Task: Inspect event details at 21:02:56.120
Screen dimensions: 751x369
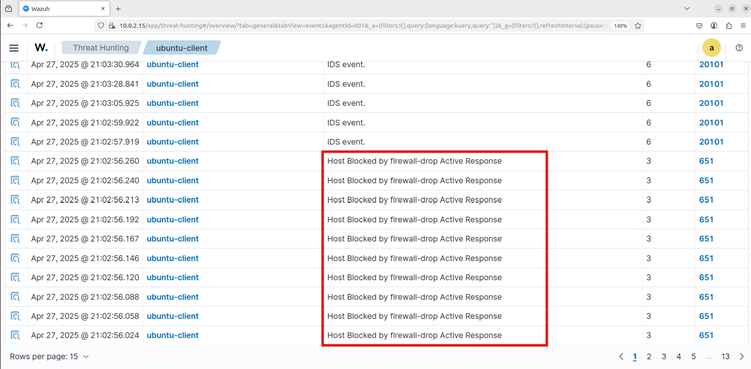Action: coord(15,277)
